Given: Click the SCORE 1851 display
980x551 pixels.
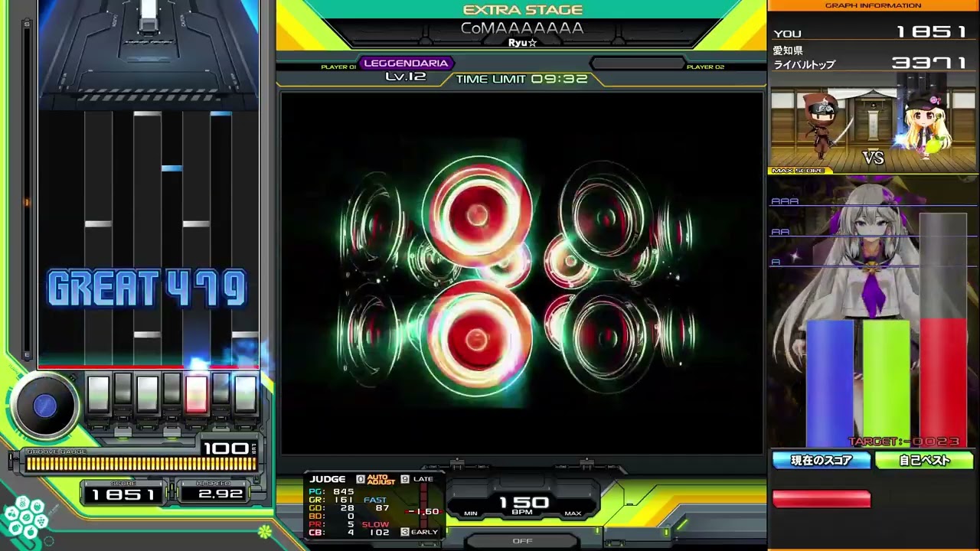Looking at the screenshot, I should 123,494.
